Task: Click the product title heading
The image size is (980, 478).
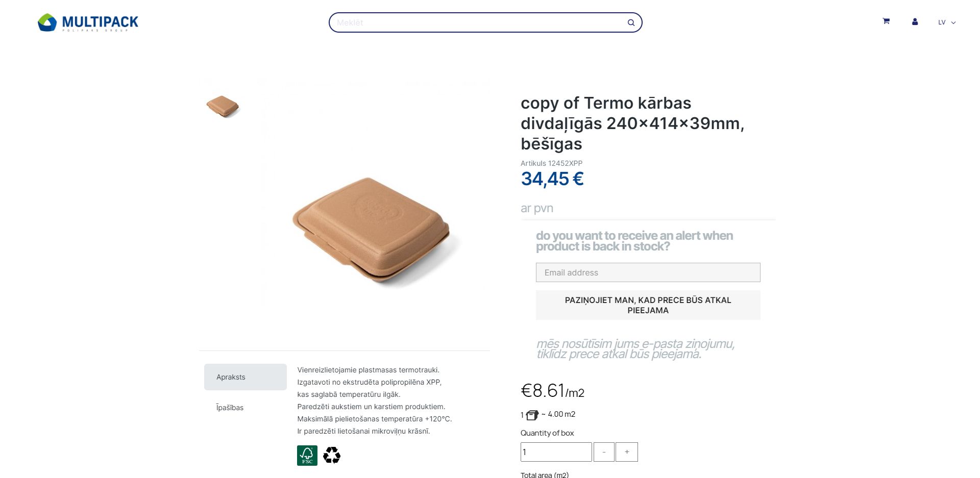Action: point(632,123)
